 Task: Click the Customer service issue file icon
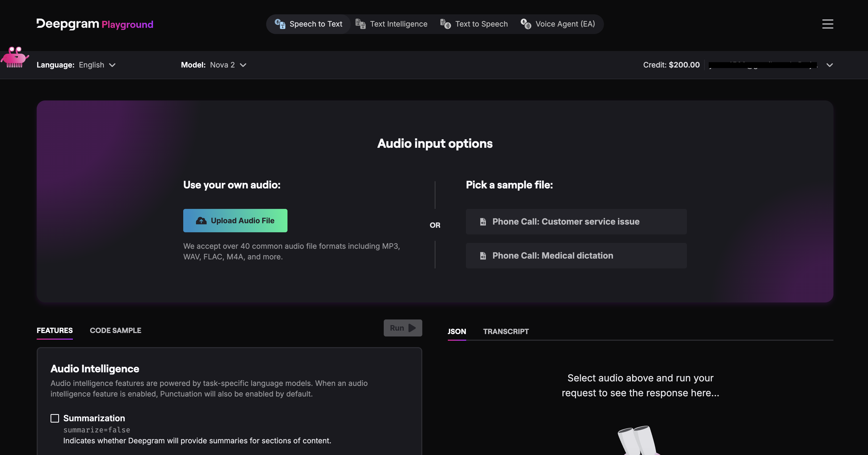[483, 222]
